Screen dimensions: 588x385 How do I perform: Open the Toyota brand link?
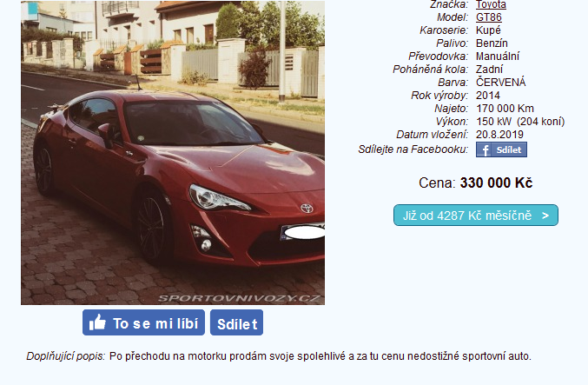(491, 4)
